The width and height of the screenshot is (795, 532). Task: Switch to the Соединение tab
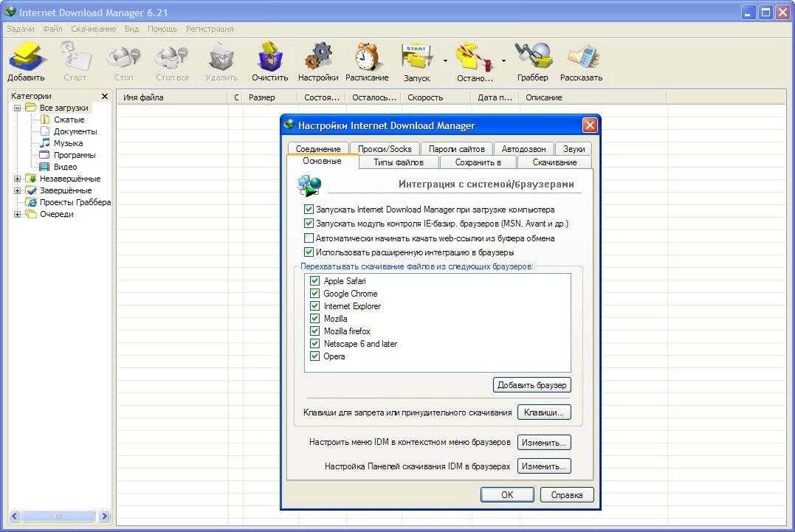click(318, 148)
